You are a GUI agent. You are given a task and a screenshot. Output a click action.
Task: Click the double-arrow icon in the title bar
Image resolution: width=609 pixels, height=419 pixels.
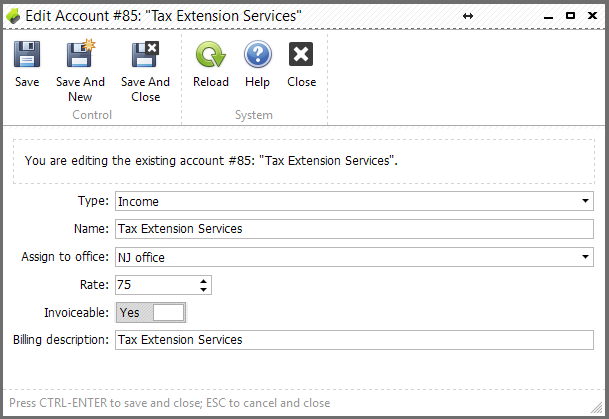[x=468, y=16]
